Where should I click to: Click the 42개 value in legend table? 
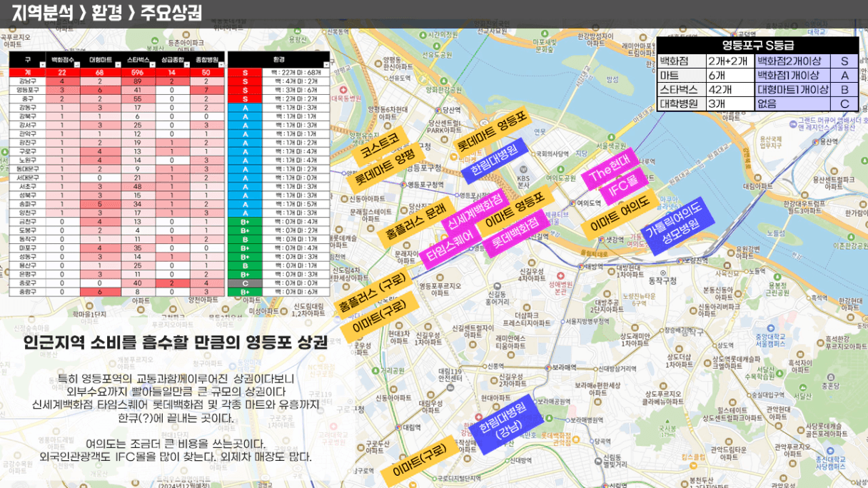730,90
